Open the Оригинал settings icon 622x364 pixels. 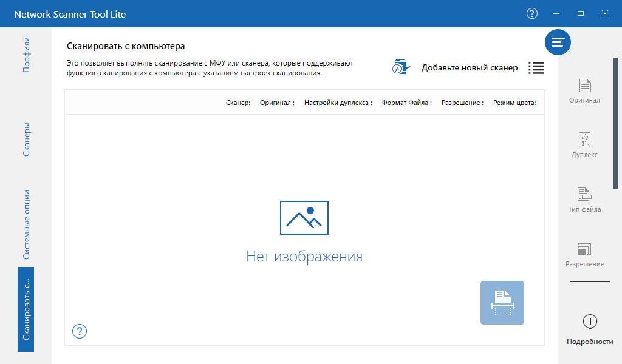coord(585,91)
